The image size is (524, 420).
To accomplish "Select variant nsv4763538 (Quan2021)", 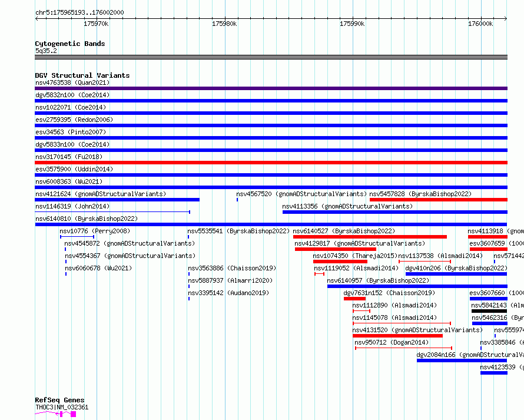I will click(72, 82).
